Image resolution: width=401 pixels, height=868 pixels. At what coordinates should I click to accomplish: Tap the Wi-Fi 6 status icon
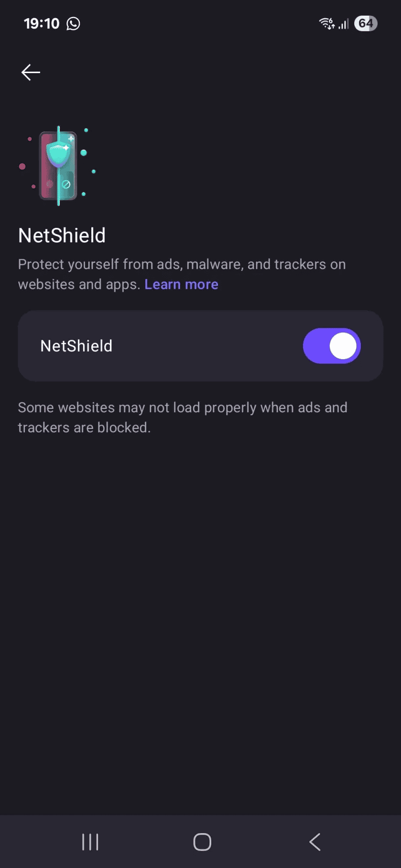tap(326, 23)
